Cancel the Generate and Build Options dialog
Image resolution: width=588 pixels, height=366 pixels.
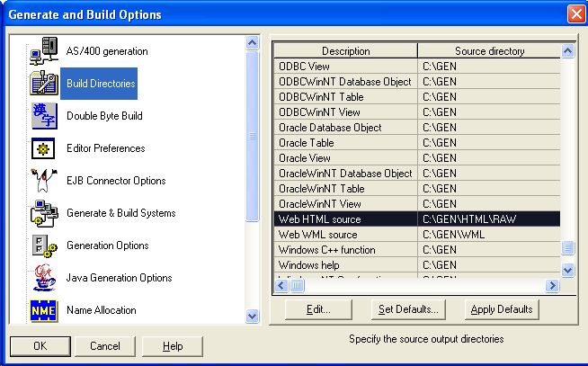(x=105, y=345)
